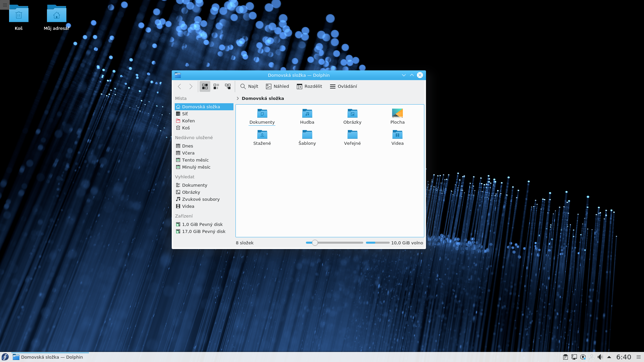Open the Hudba folder icon

click(307, 114)
